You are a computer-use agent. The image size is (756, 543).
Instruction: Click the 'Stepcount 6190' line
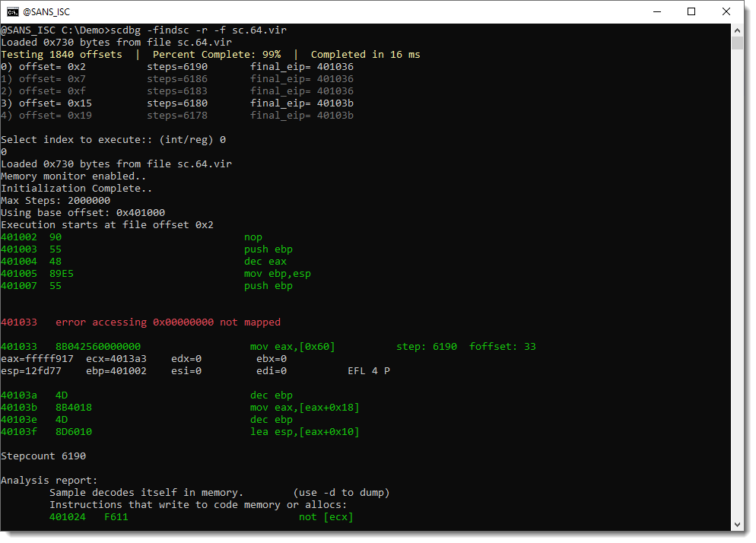(x=43, y=456)
